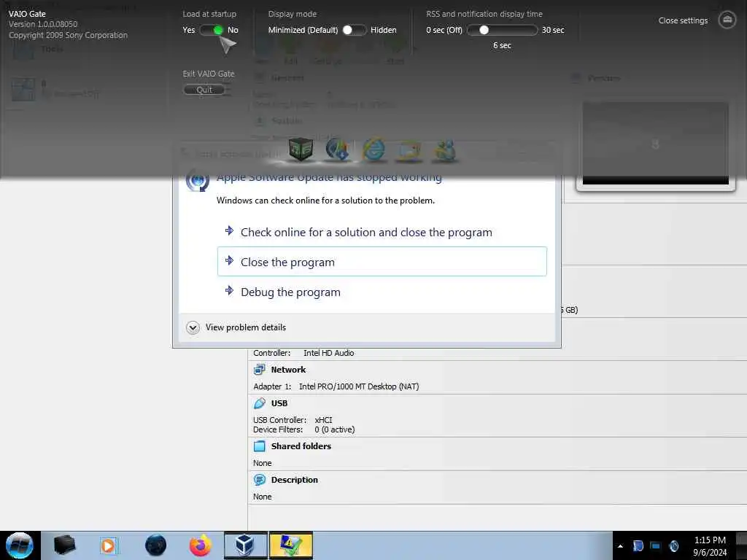
Task: Click the Description section icon in VirtualBox
Action: coord(260,480)
